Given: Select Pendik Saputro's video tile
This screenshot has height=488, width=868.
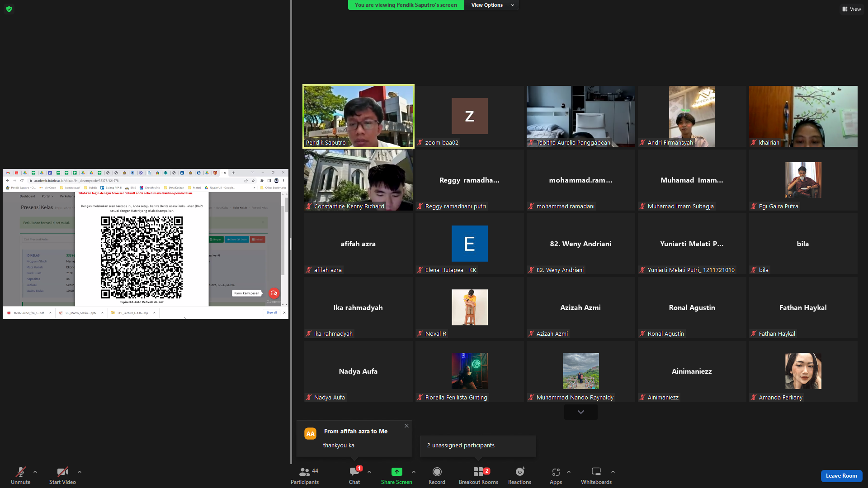Looking at the screenshot, I should (x=359, y=117).
